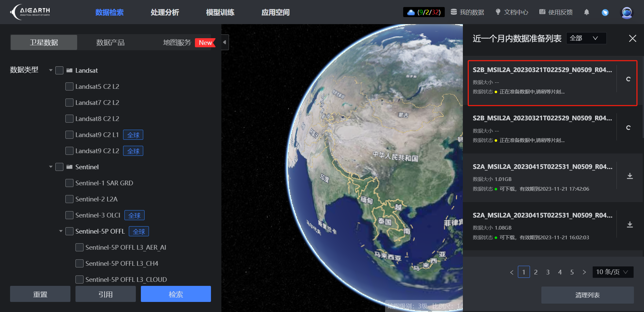Toggle the Landsat group checkbox
Screen dimensions: 644x312
click(x=59, y=70)
